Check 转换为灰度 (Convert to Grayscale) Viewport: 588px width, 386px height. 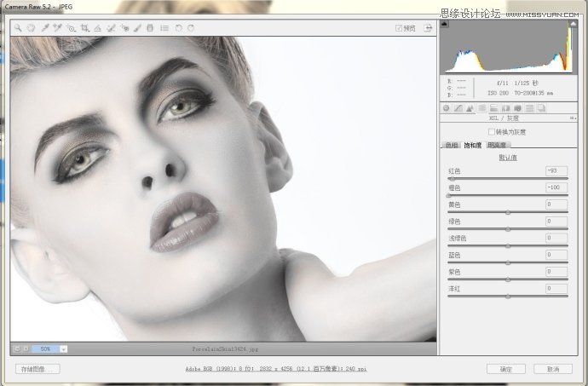pos(491,132)
